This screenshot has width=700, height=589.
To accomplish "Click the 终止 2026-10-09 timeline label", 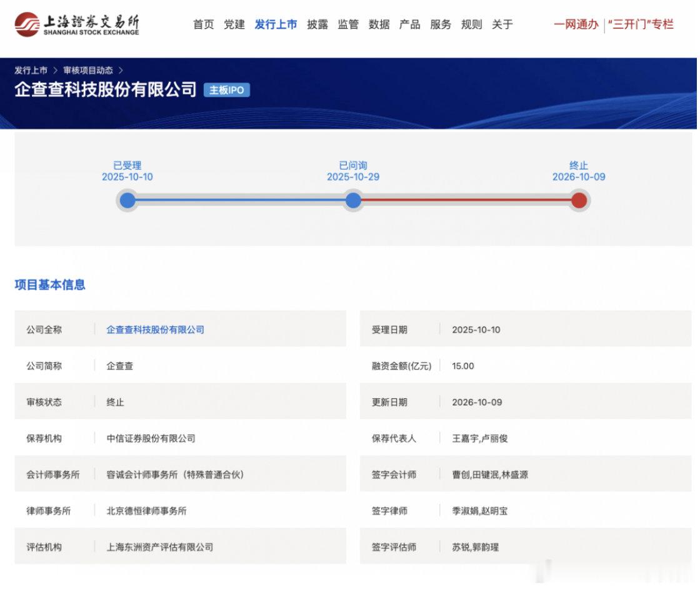I will pyautogui.click(x=579, y=171).
